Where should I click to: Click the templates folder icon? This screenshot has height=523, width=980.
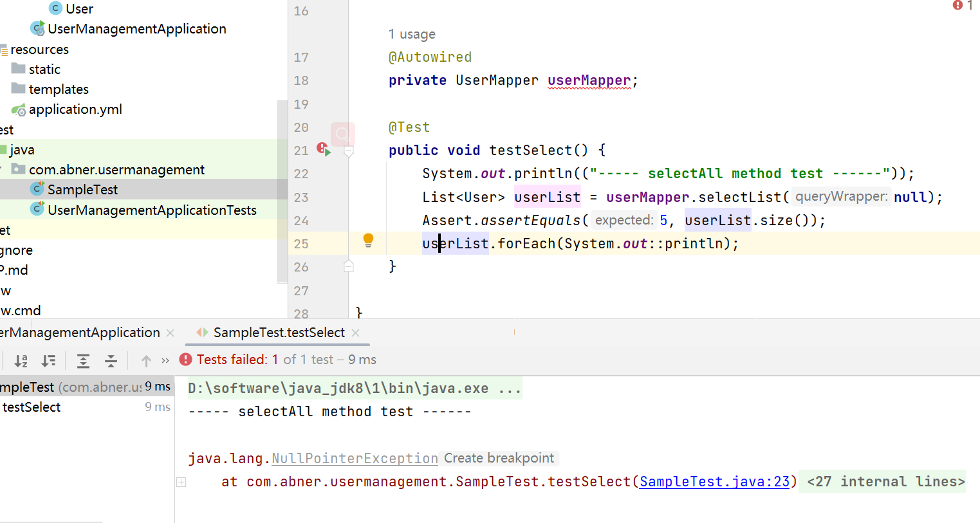pyautogui.click(x=19, y=89)
